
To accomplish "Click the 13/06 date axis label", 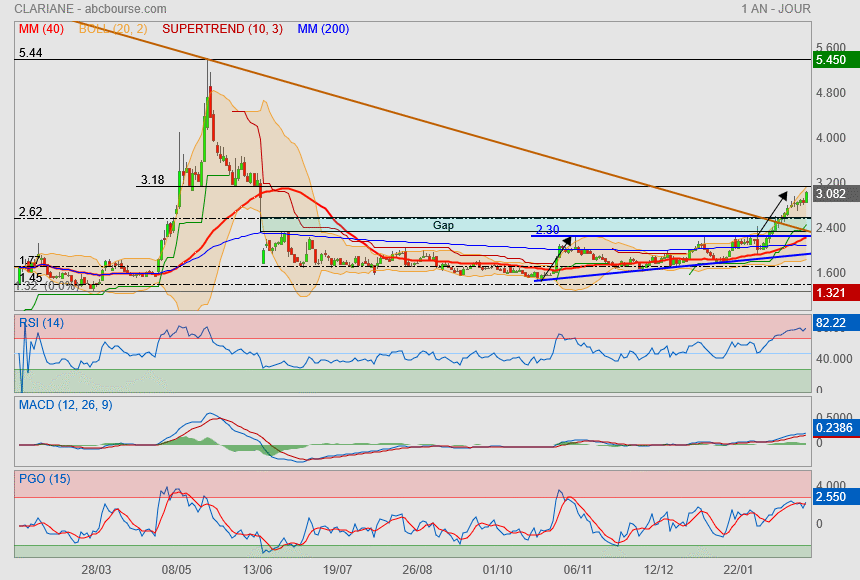I will click(x=257, y=570).
